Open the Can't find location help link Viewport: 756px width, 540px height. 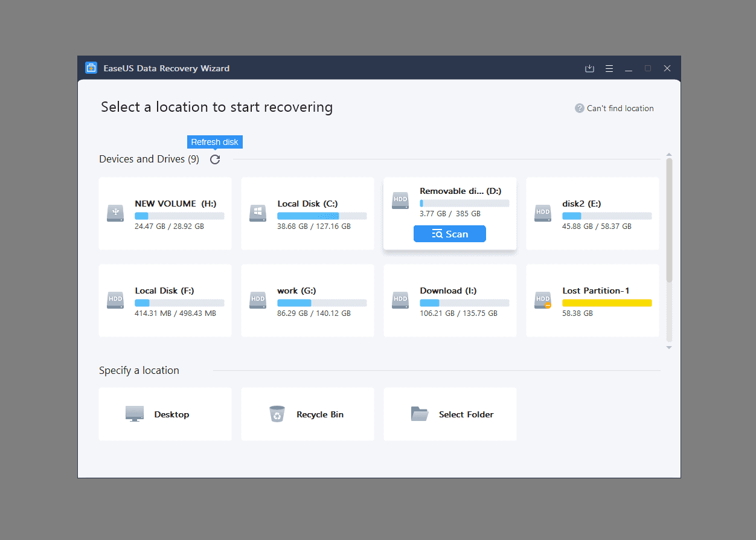click(620, 108)
